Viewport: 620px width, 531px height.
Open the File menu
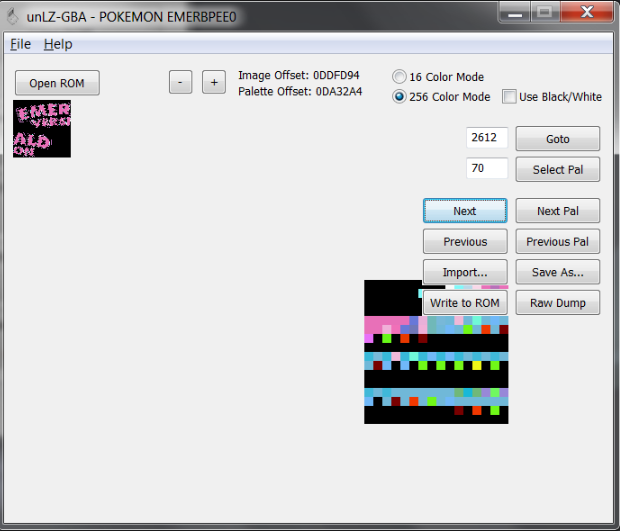(x=21, y=44)
